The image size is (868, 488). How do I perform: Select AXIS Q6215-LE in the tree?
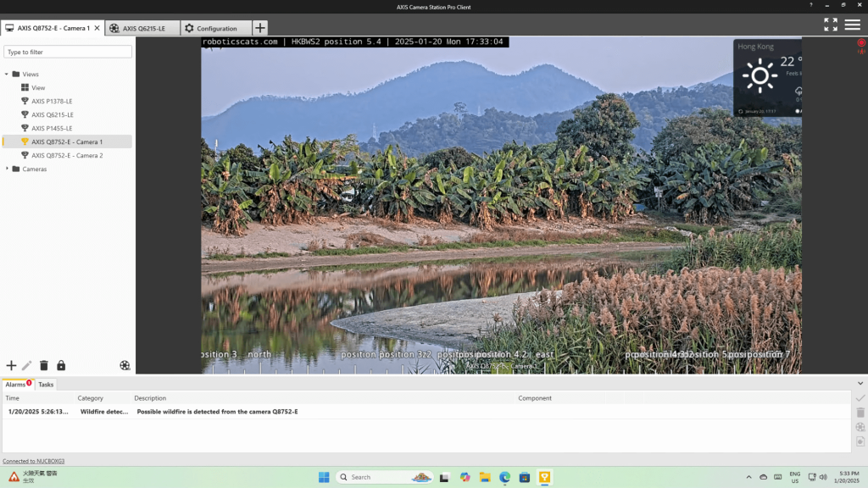pyautogui.click(x=52, y=114)
